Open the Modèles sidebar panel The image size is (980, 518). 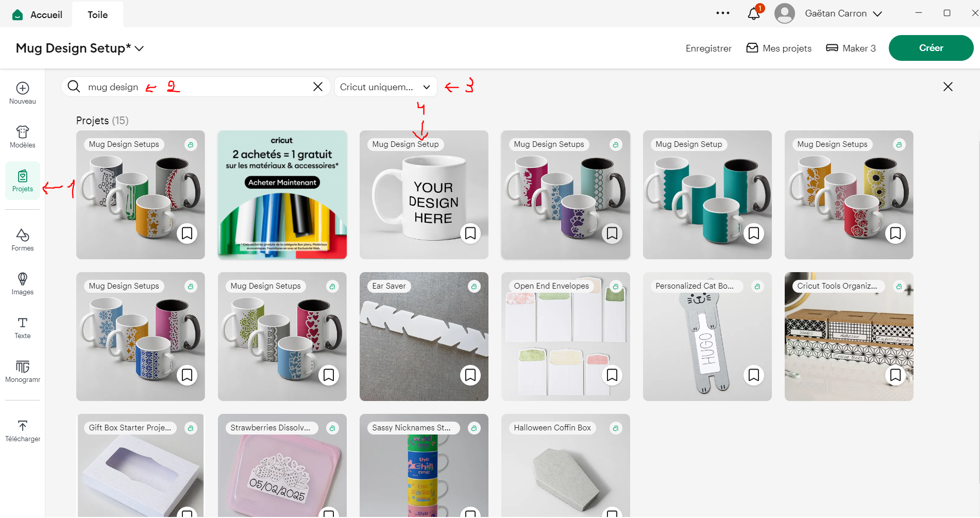[23, 137]
